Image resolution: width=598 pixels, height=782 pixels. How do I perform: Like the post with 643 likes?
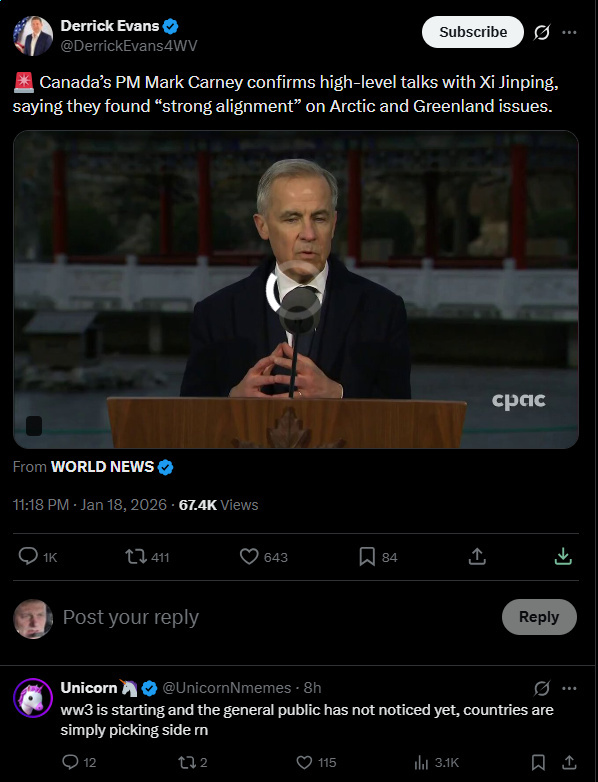pos(263,557)
